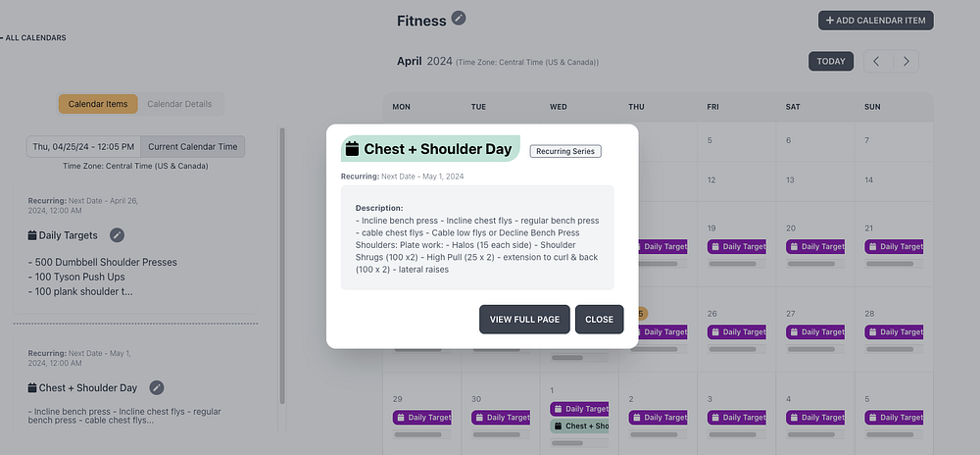Viewport: 980px width, 455px height.
Task: Open Daily Targets event on Saturday 27
Action: [x=814, y=332]
